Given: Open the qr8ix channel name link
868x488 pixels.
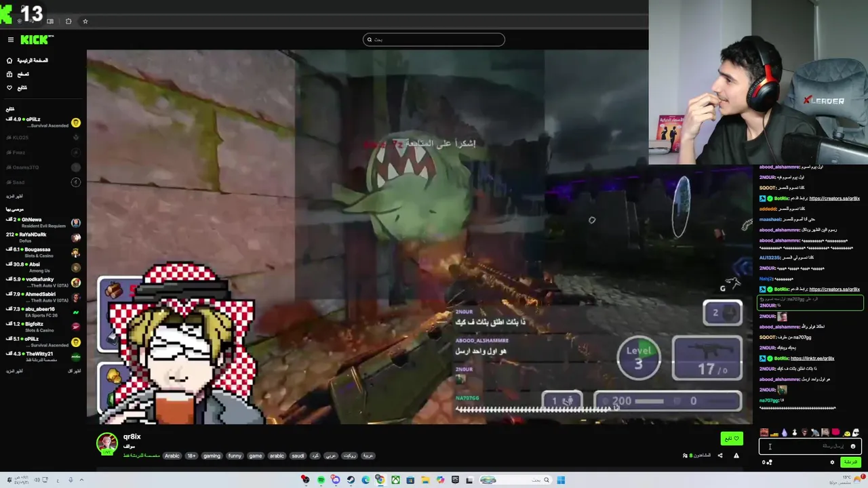Looking at the screenshot, I should (x=132, y=436).
